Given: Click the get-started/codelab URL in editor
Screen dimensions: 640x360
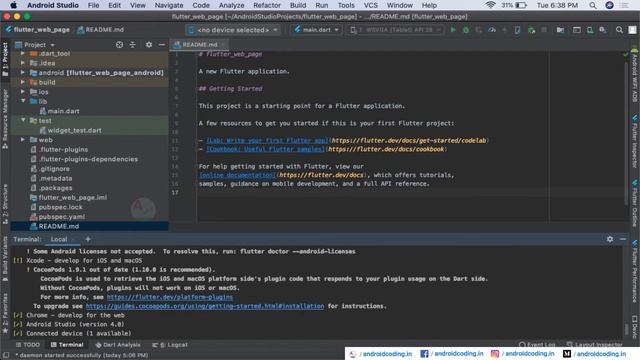Looking at the screenshot, I should (409, 140).
